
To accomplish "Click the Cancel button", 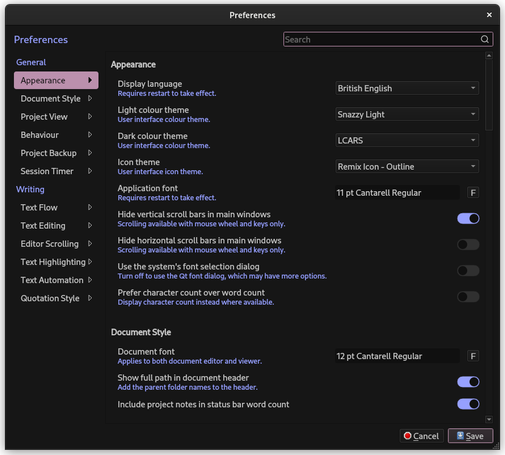I will click(x=422, y=436).
